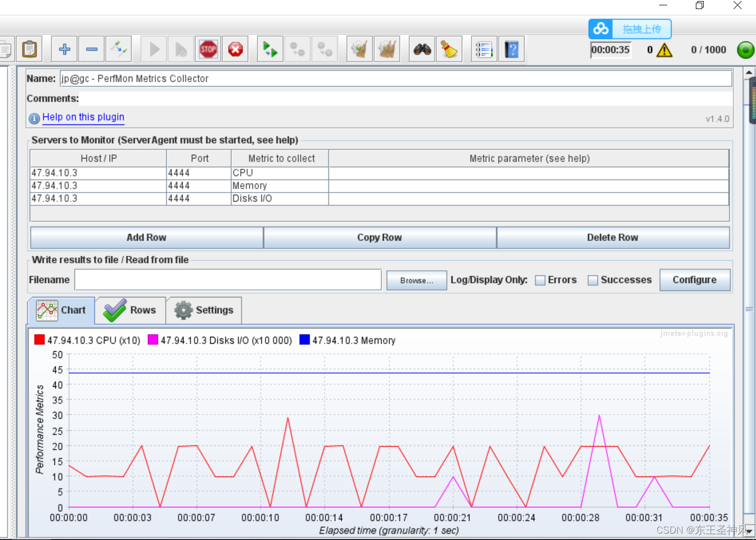This screenshot has height=540, width=756.
Task: Click the Paste clipboard icon
Action: [x=30, y=49]
